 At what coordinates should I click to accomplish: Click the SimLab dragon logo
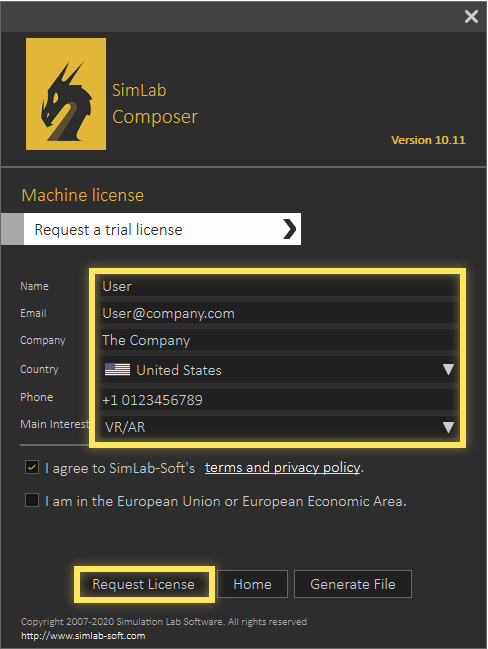(x=66, y=94)
